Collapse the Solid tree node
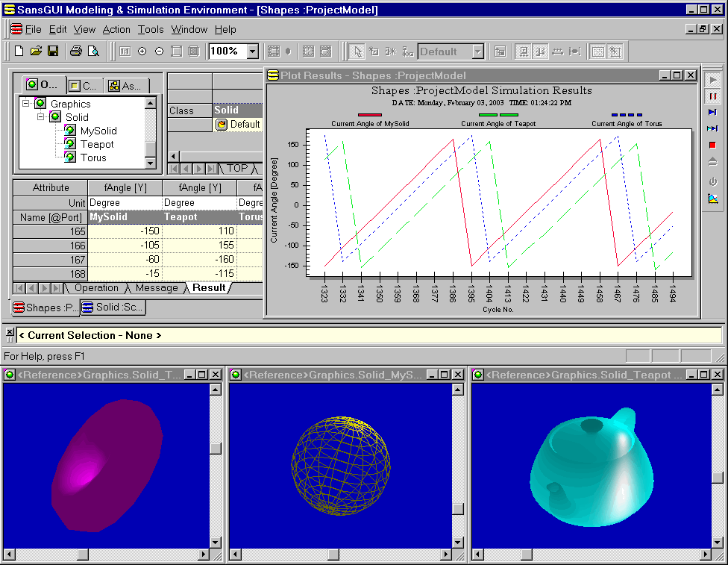 pyautogui.click(x=41, y=117)
